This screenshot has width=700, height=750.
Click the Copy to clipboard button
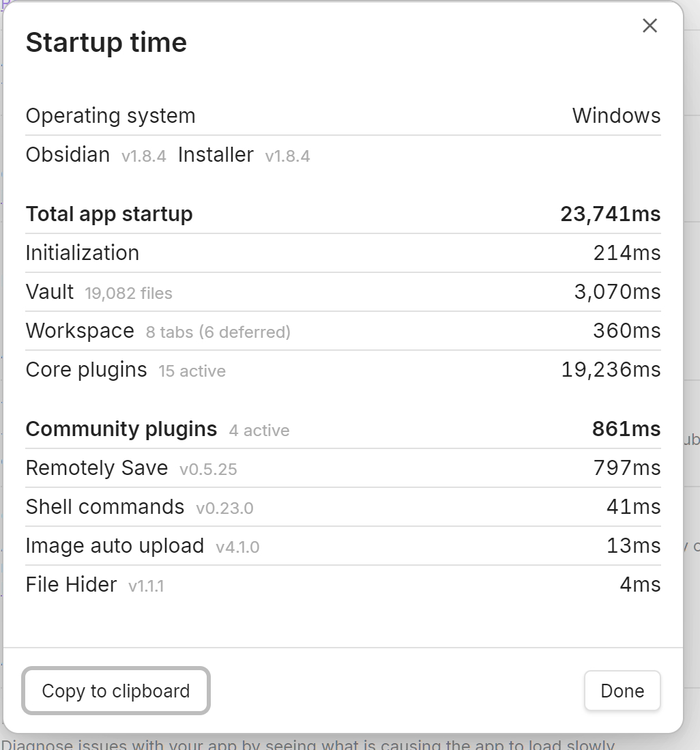[x=116, y=691]
